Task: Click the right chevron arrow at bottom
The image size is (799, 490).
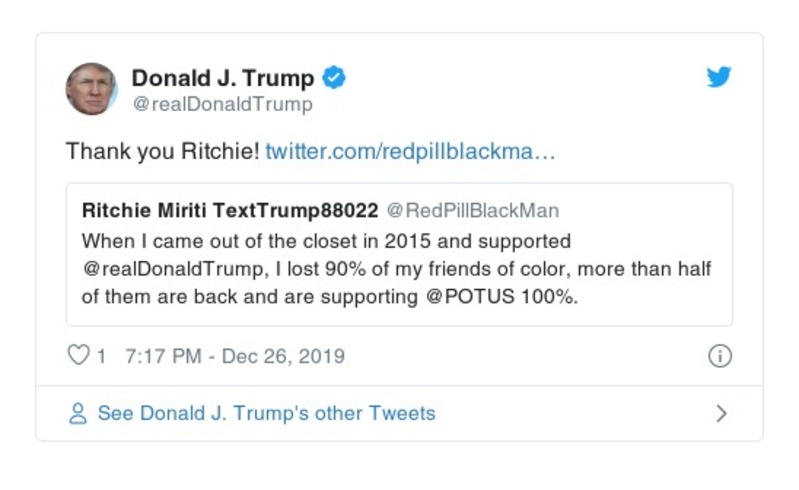Action: tap(721, 414)
